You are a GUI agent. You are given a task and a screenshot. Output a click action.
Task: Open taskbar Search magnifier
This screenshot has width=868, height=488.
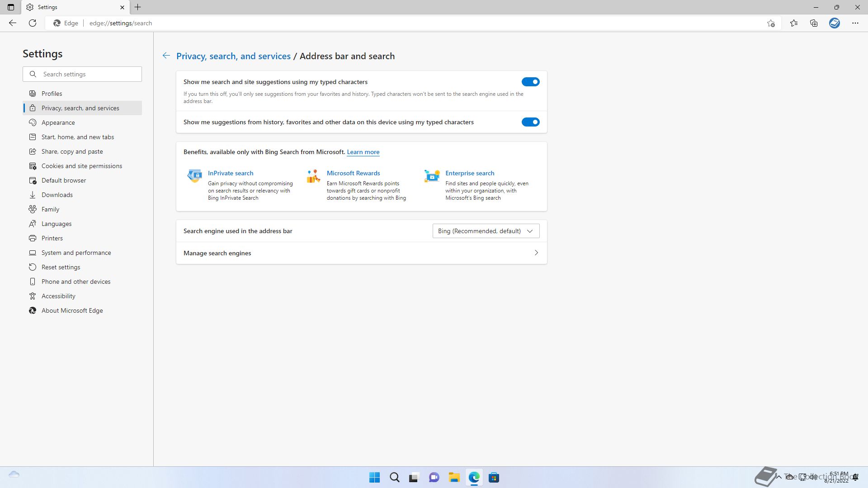(x=395, y=477)
